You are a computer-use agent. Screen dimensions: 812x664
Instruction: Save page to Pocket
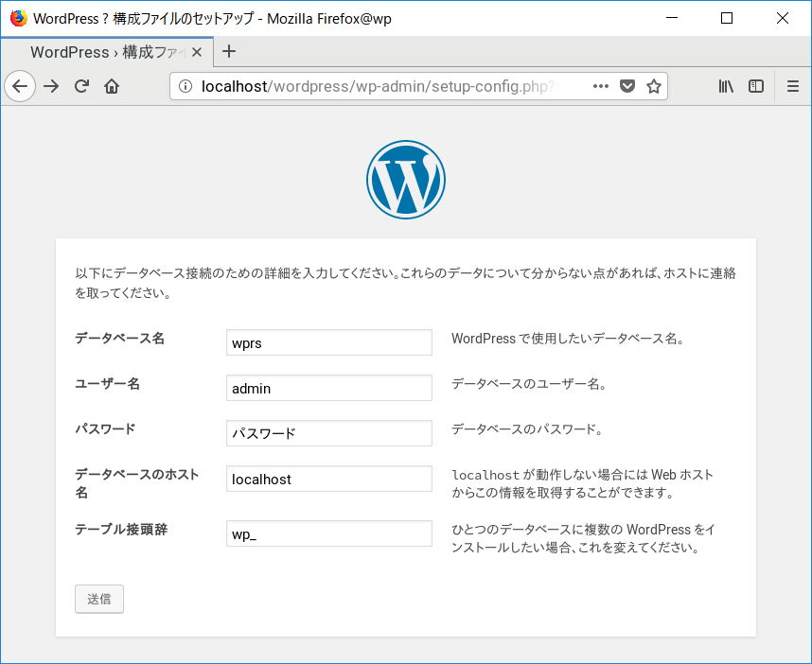click(x=627, y=86)
